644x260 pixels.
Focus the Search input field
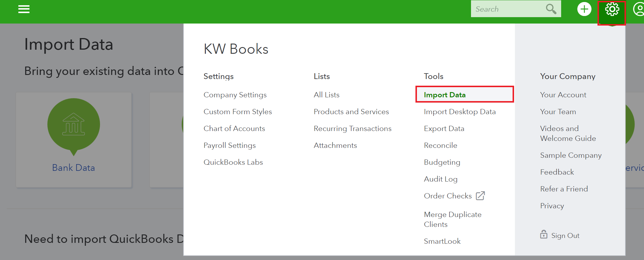[516, 9]
